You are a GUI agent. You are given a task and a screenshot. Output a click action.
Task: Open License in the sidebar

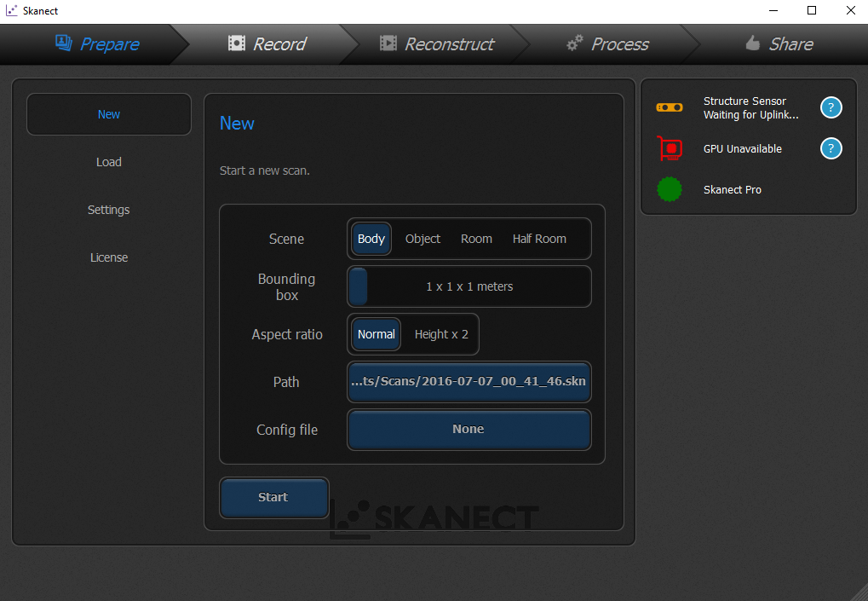pos(109,257)
